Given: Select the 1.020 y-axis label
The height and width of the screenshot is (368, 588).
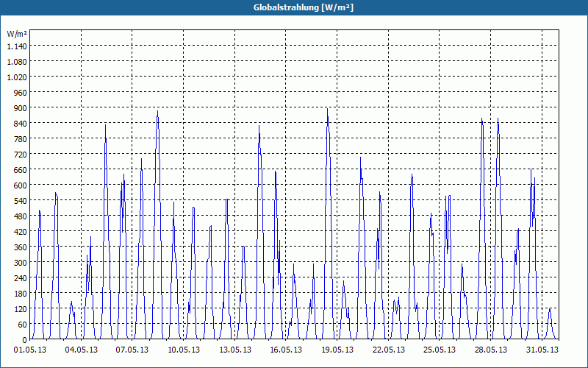Looking at the screenshot, I should click(x=17, y=77).
